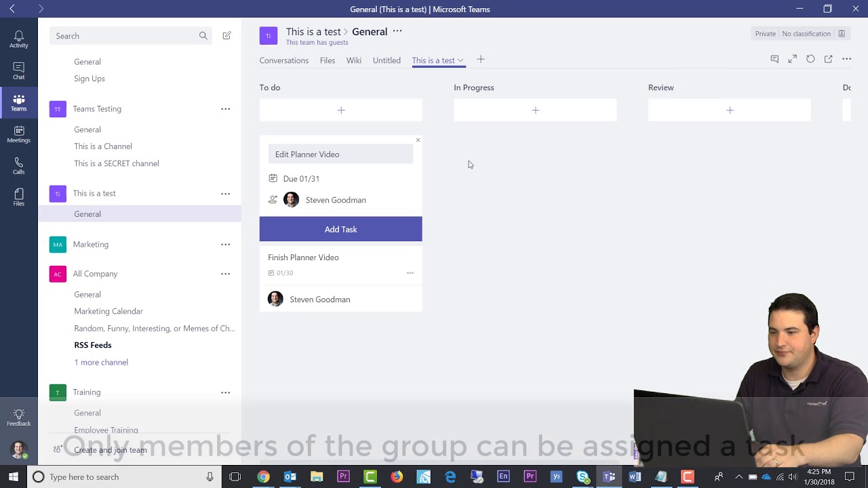
Task: Reload the Planner tab
Action: 810,60
